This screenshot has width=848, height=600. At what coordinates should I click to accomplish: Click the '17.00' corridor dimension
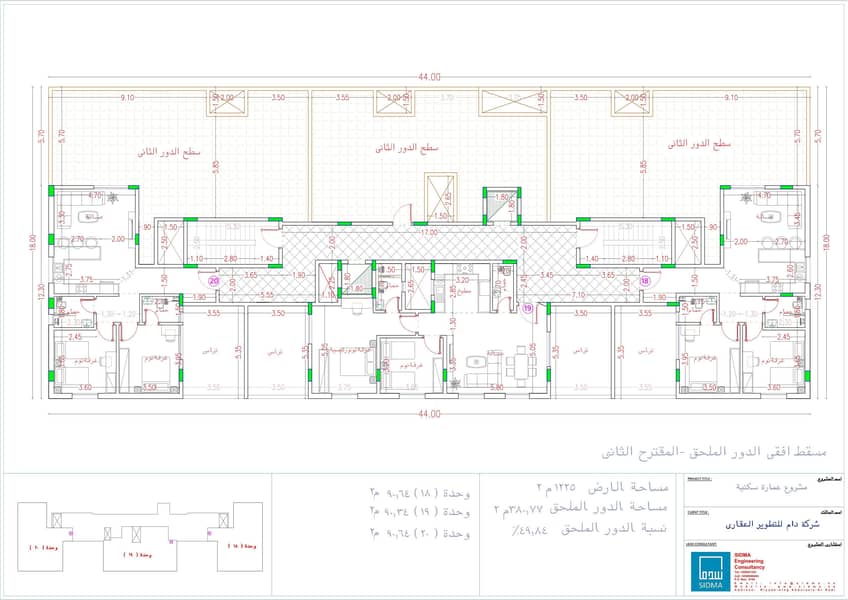(429, 232)
